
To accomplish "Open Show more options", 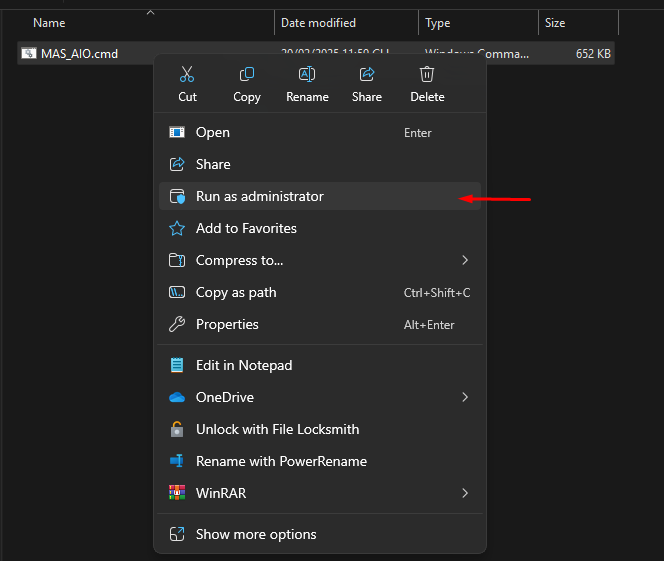I will point(256,534).
